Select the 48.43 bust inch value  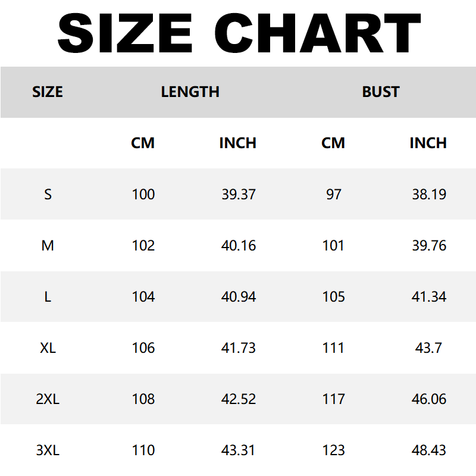coord(429,450)
